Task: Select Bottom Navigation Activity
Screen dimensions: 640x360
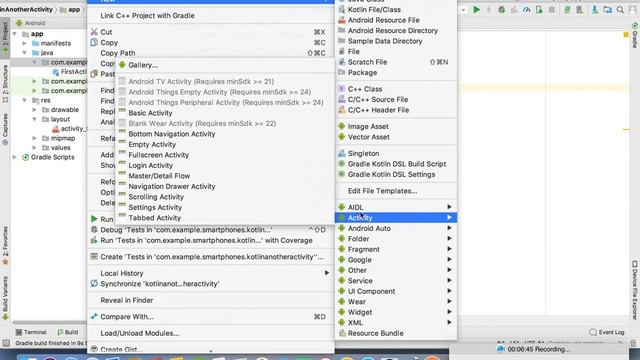Action: (172, 134)
